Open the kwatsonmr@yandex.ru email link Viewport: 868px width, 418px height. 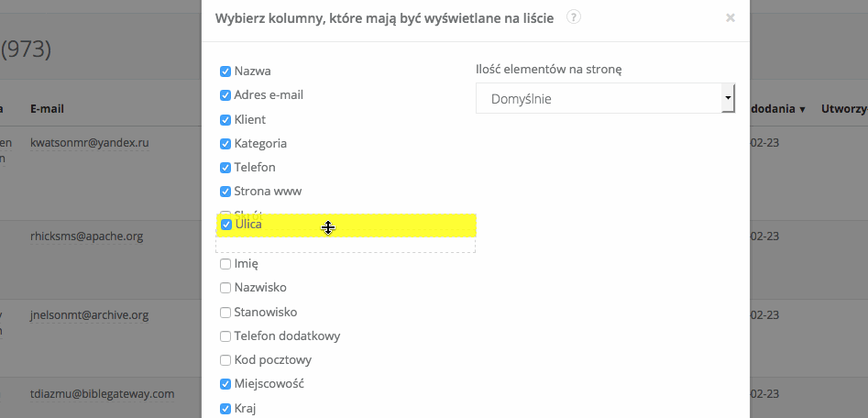tap(89, 143)
